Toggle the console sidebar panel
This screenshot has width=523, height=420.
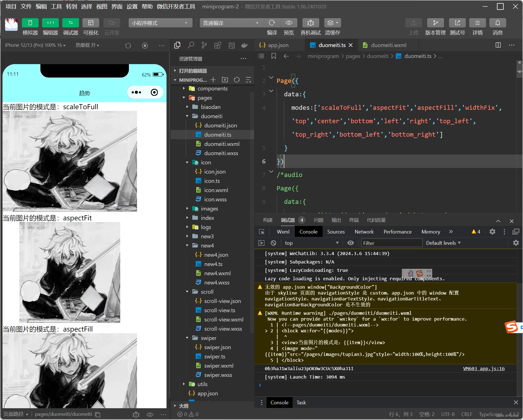[261, 243]
